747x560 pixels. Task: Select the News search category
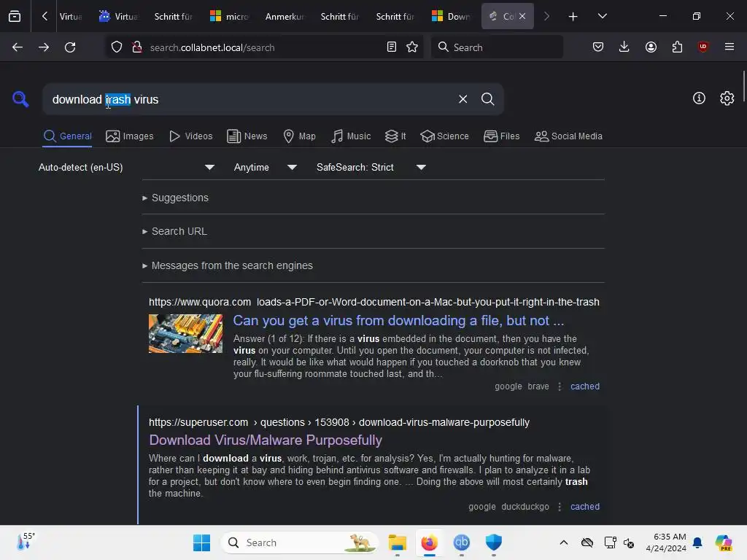247,136
